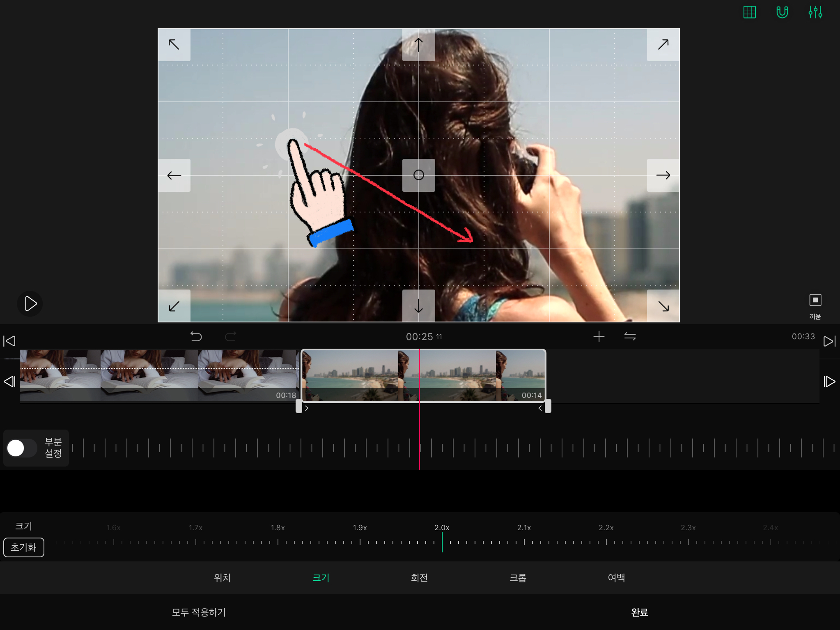Go to the previous clip arrow

(9, 382)
